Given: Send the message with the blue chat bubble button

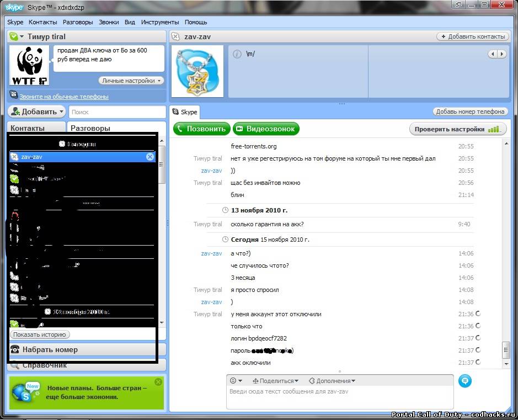Looking at the screenshot, I should point(465,381).
